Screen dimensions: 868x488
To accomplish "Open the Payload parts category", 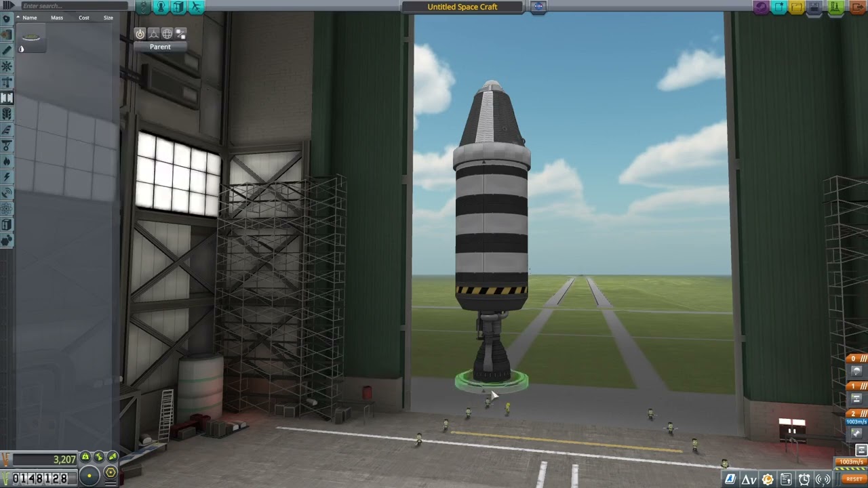I will [7, 114].
